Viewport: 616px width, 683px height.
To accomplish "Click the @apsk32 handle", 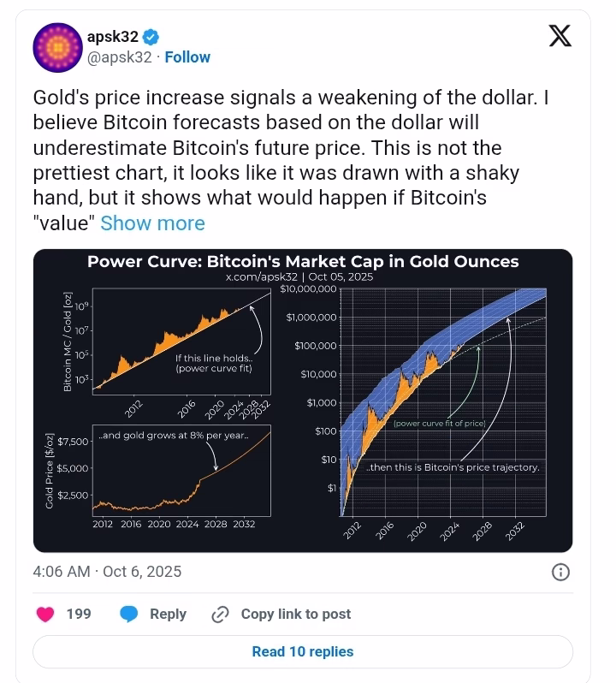I will 119,57.
